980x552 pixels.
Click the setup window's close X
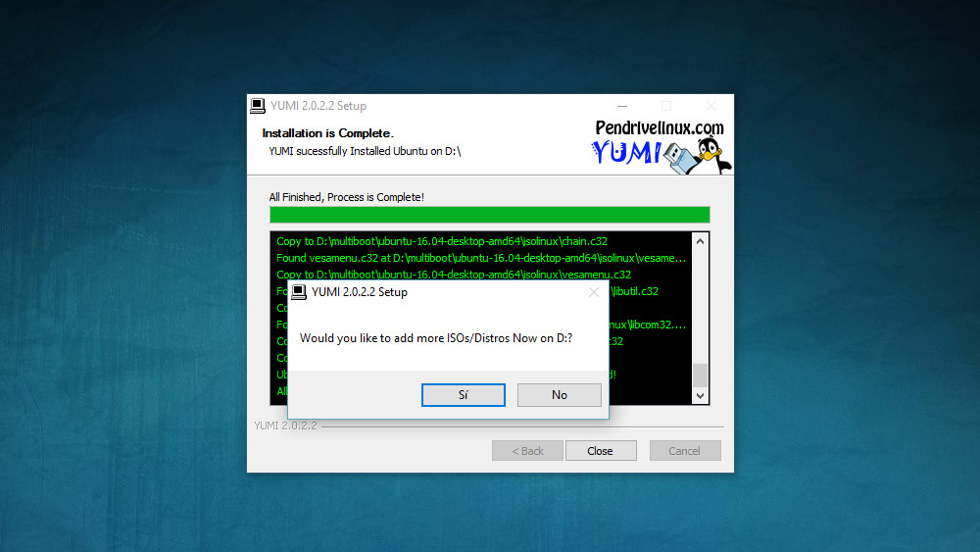[711, 106]
